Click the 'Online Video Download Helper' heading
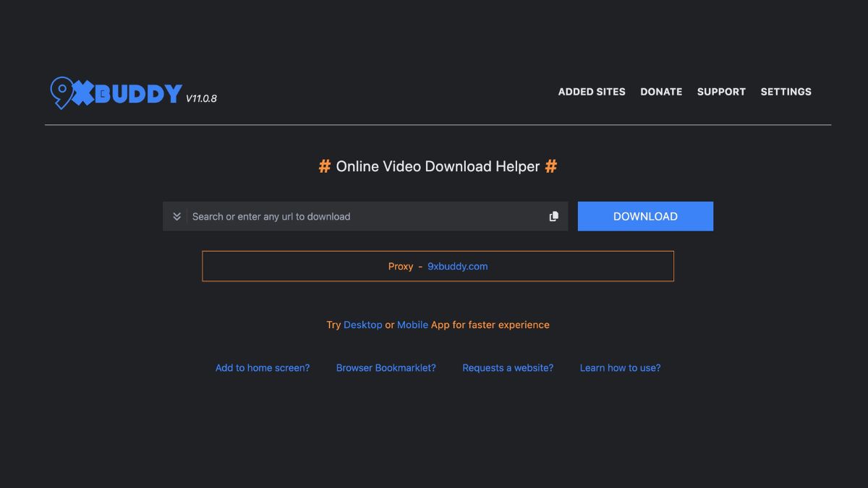This screenshot has height=488, width=868. [438, 166]
